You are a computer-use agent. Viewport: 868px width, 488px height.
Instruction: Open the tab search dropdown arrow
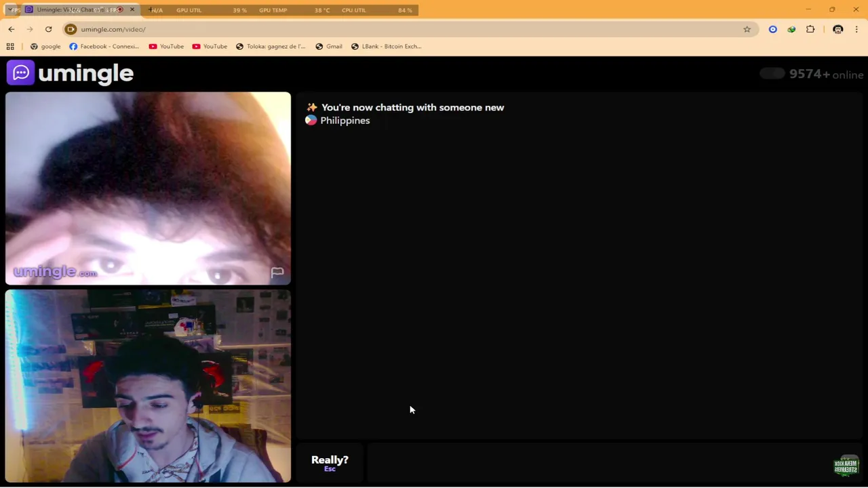point(10,9)
